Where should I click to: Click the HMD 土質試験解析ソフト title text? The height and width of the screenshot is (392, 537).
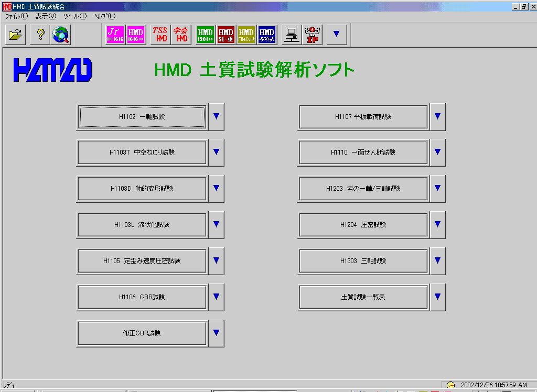[x=254, y=70]
